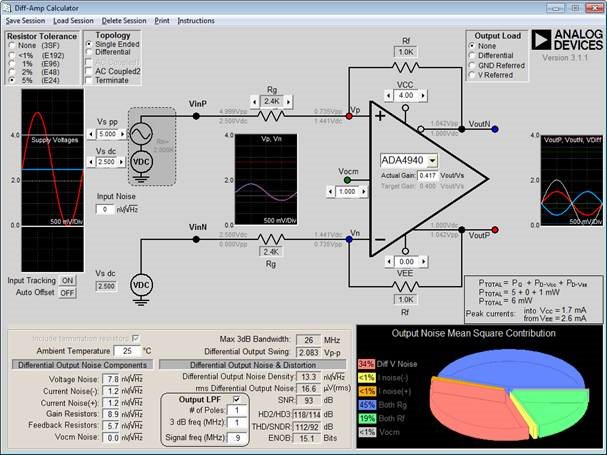Click the top Rf resistor symbol
Screen dimensions: 607x455
(x=405, y=67)
